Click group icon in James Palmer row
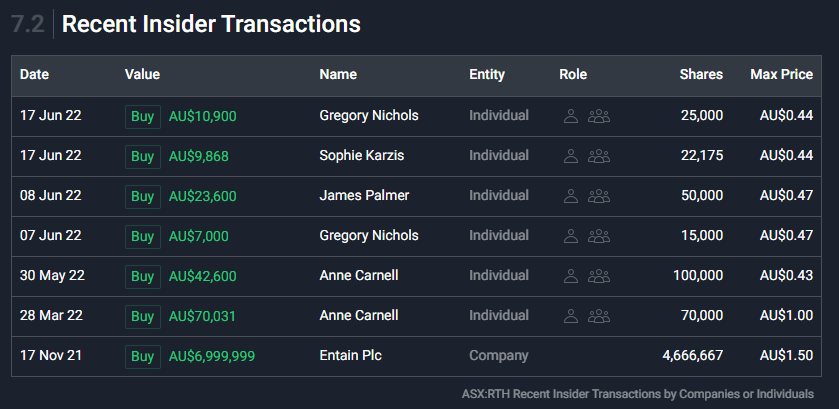 (599, 196)
